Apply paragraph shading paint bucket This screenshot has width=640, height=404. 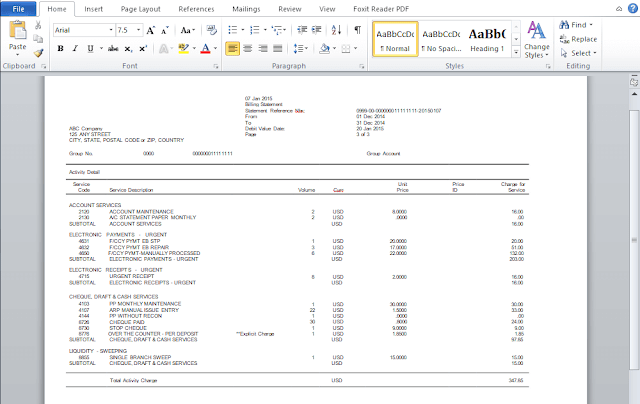tap(325, 49)
